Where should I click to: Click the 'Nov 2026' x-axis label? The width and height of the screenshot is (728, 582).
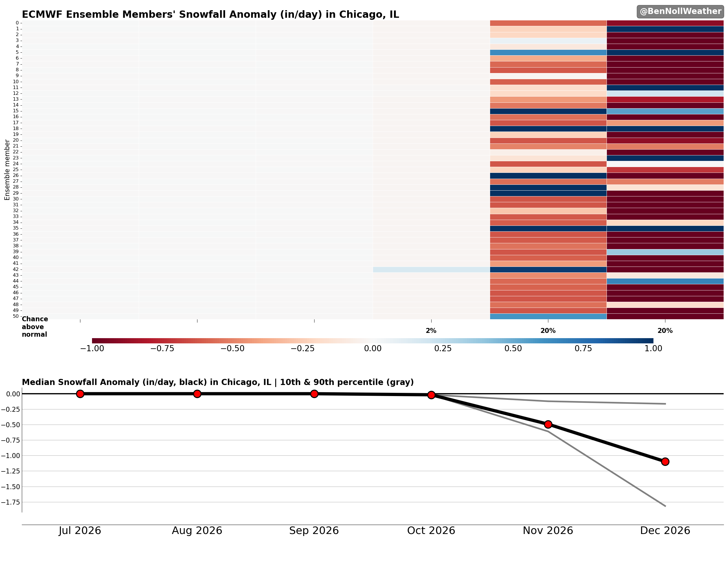pos(548,531)
